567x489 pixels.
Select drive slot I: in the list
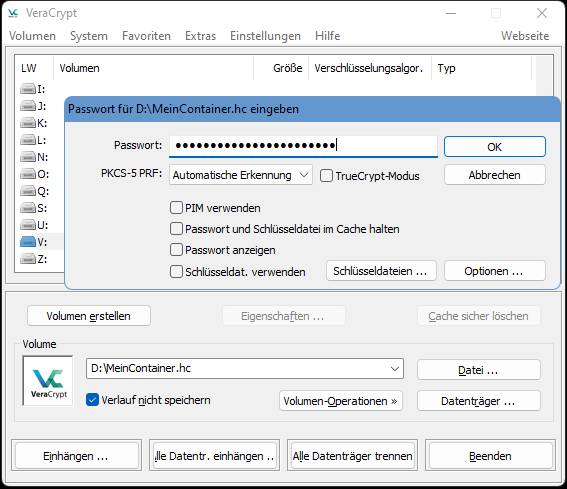33,89
